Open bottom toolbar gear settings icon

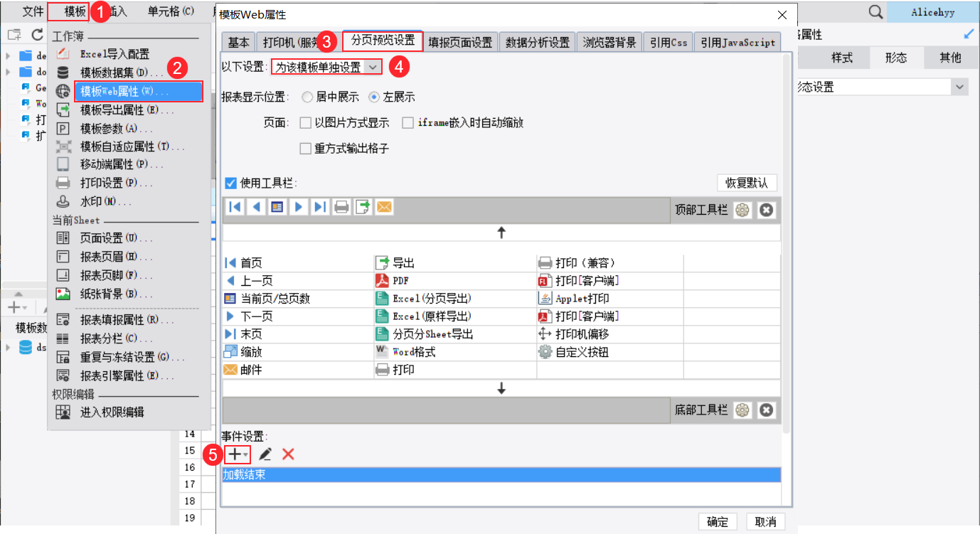point(742,410)
